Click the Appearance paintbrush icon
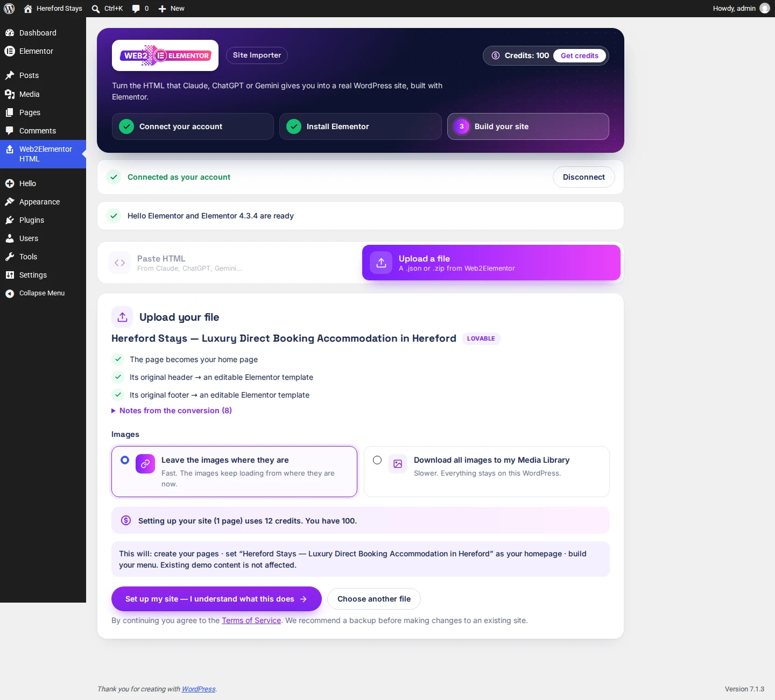The image size is (775, 700). click(x=10, y=202)
